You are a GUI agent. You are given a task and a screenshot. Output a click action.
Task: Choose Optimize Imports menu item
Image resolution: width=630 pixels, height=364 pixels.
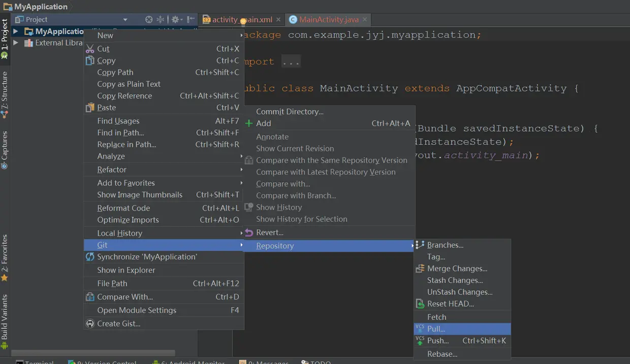164,220
